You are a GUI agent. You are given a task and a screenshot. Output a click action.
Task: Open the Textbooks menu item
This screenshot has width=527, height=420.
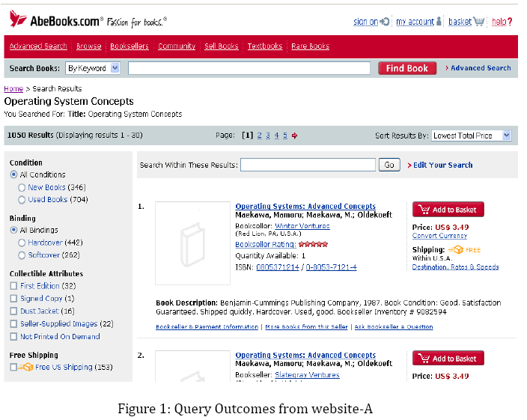[x=265, y=46]
